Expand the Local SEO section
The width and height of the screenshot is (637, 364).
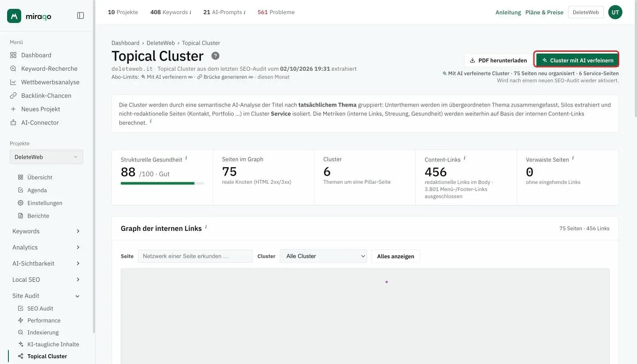click(46, 280)
